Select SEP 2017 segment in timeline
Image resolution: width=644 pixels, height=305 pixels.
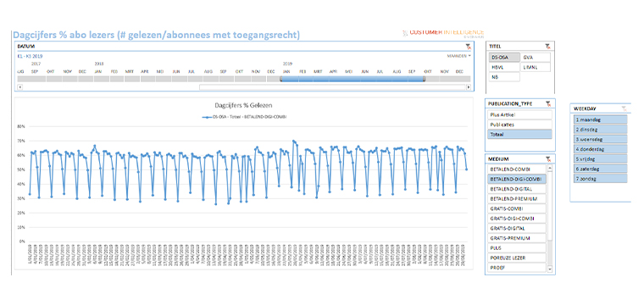(38, 79)
